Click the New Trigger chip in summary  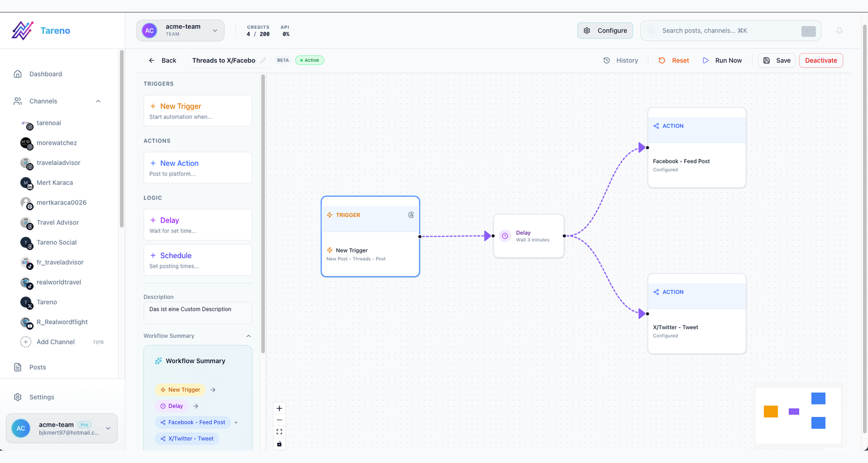tap(180, 390)
